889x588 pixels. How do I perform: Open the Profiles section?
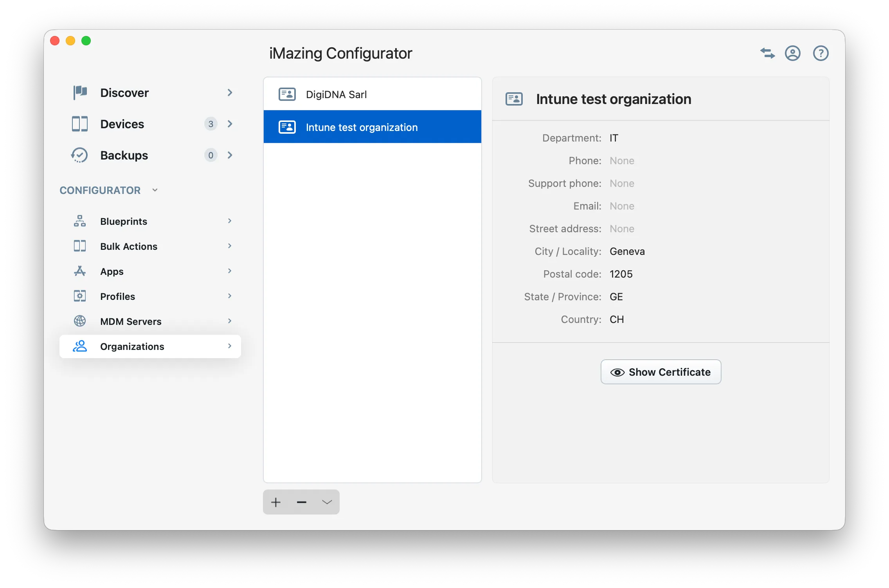click(x=117, y=296)
